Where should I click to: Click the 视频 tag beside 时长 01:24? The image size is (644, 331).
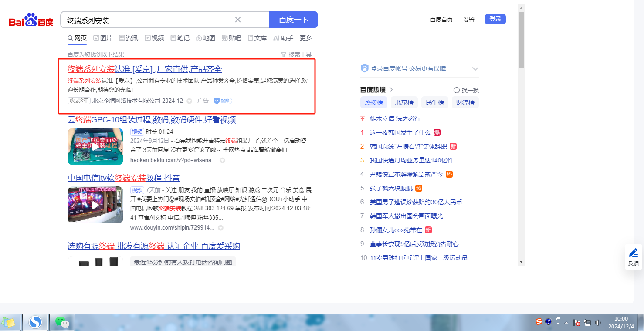point(137,132)
